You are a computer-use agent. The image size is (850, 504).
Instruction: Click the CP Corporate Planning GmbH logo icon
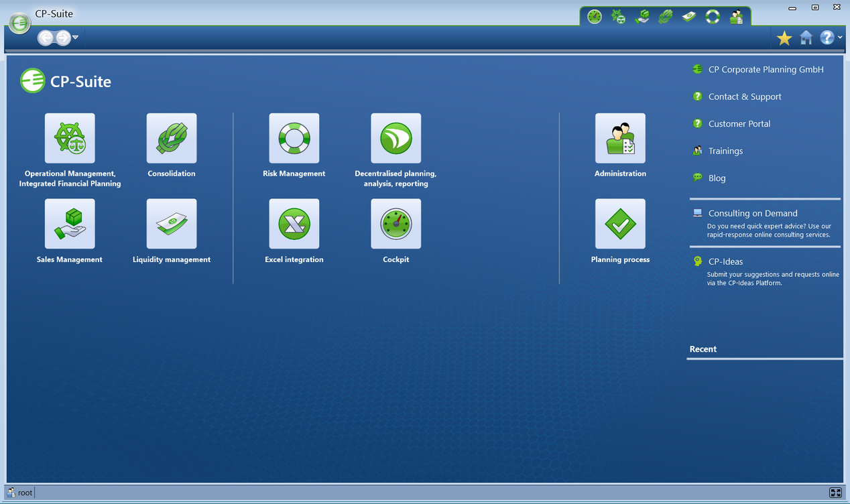[697, 69]
